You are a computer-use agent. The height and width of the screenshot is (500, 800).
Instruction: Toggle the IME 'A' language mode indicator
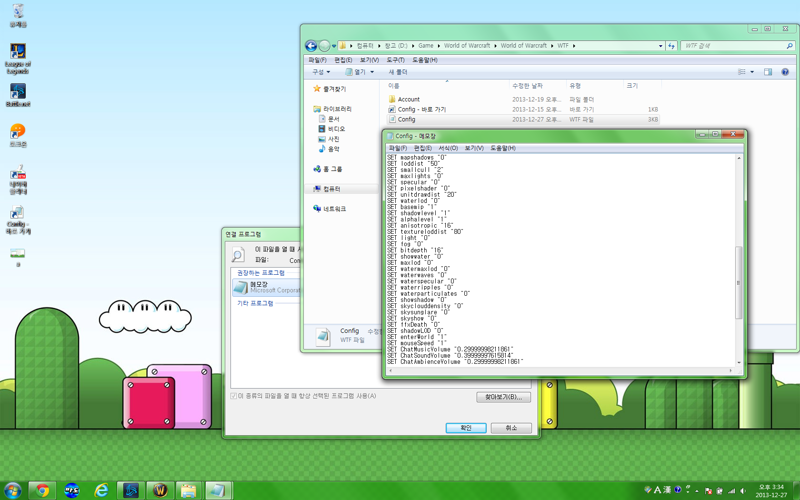tap(658, 490)
